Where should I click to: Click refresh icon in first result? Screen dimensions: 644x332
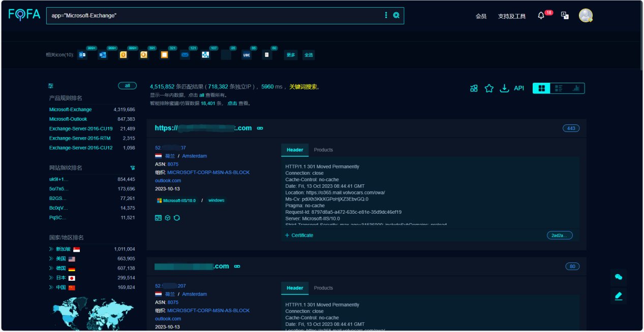click(x=177, y=218)
